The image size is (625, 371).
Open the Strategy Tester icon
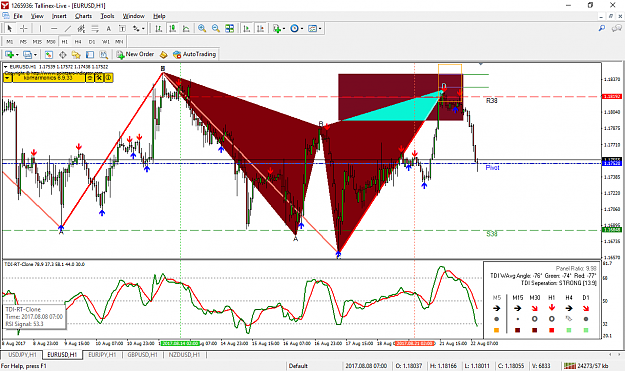(x=104, y=55)
